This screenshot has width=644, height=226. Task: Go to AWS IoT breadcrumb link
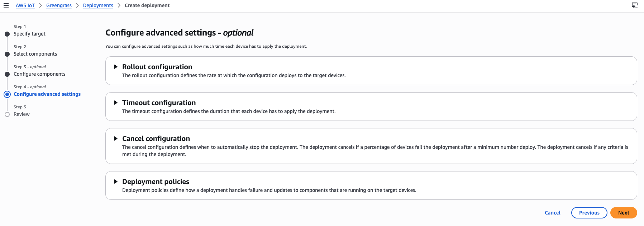(x=25, y=5)
